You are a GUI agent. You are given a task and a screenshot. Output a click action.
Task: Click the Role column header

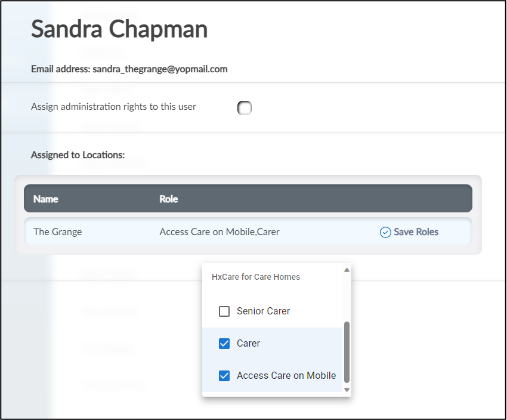169,199
